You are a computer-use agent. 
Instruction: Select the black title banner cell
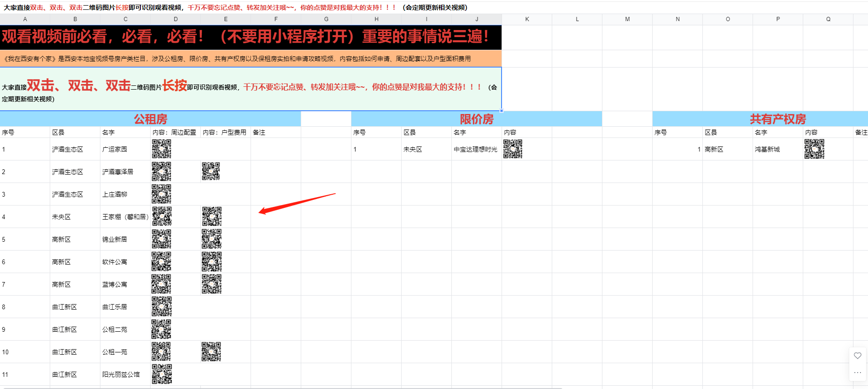tap(251, 37)
